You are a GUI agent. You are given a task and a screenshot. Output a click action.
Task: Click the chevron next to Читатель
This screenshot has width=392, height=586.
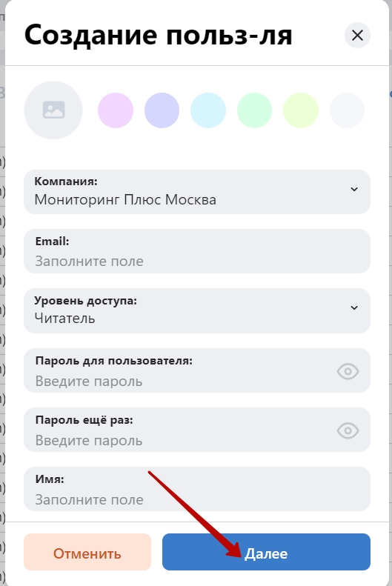(x=354, y=307)
